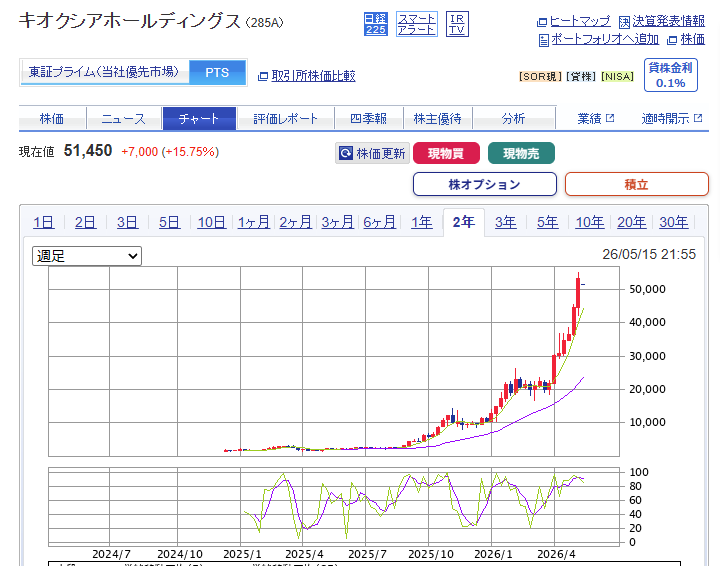This screenshot has width=720, height=566.
Task: Open the スマートアラート icon
Action: 416,24
